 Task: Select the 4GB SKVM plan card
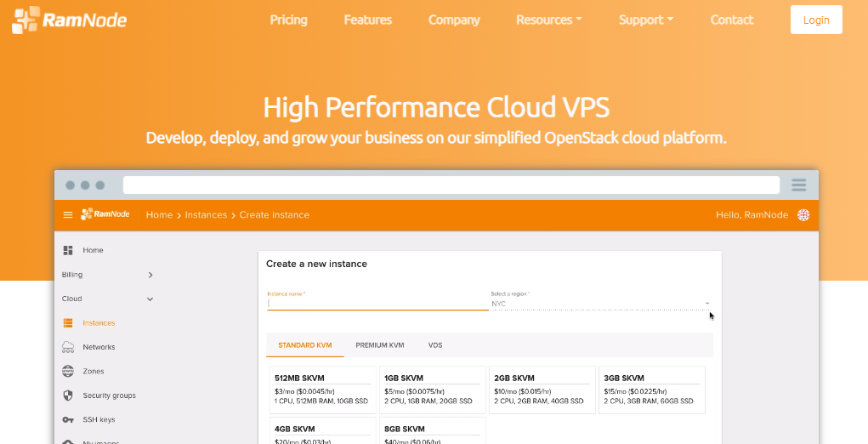click(323, 430)
